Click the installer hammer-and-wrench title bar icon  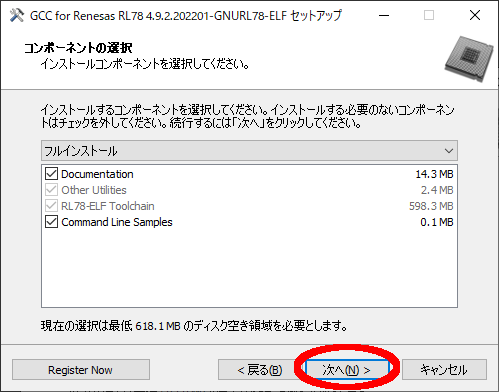point(17,15)
